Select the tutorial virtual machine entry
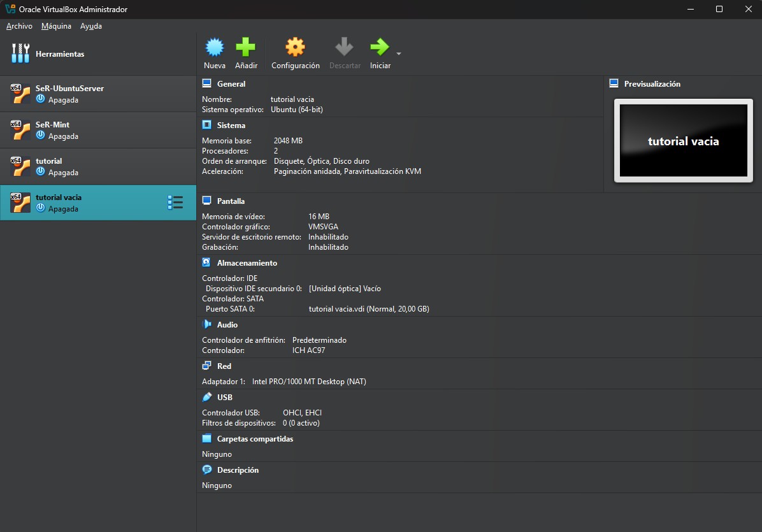 tap(98, 166)
